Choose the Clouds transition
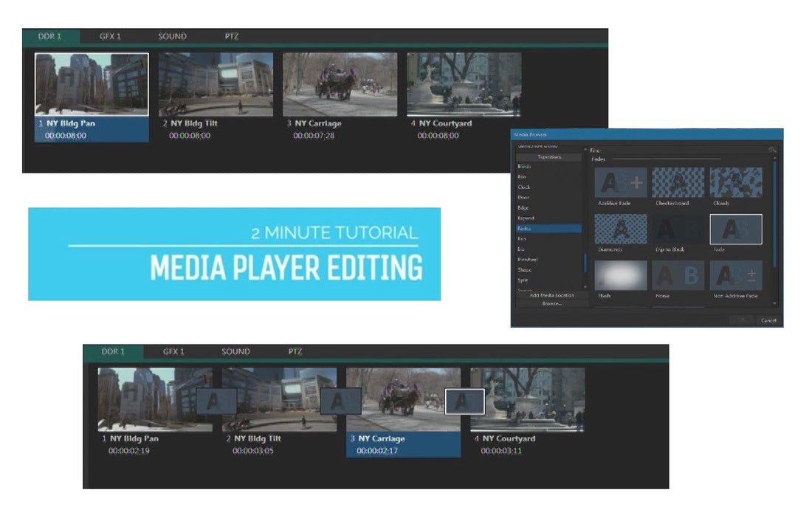 coord(736,181)
